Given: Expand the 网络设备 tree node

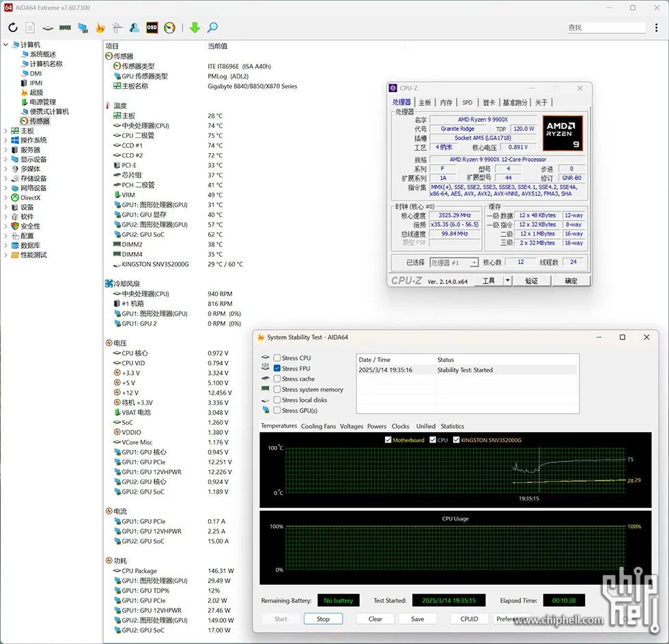Looking at the screenshot, I should click(5, 188).
